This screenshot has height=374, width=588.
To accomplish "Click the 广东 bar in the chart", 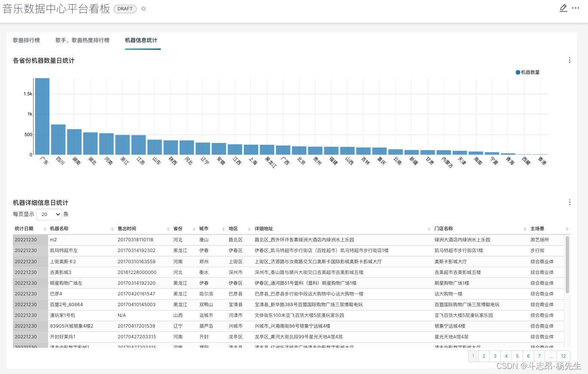I will click(42, 116).
